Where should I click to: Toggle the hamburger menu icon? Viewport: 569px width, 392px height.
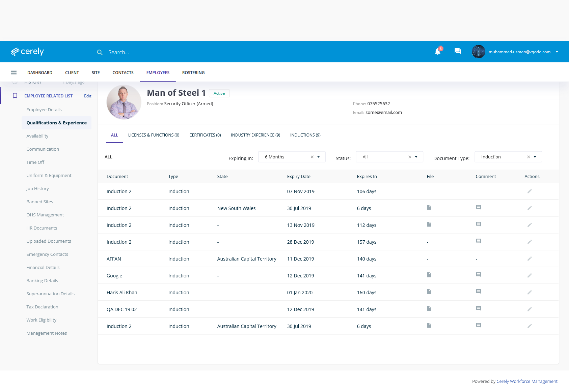pos(14,72)
